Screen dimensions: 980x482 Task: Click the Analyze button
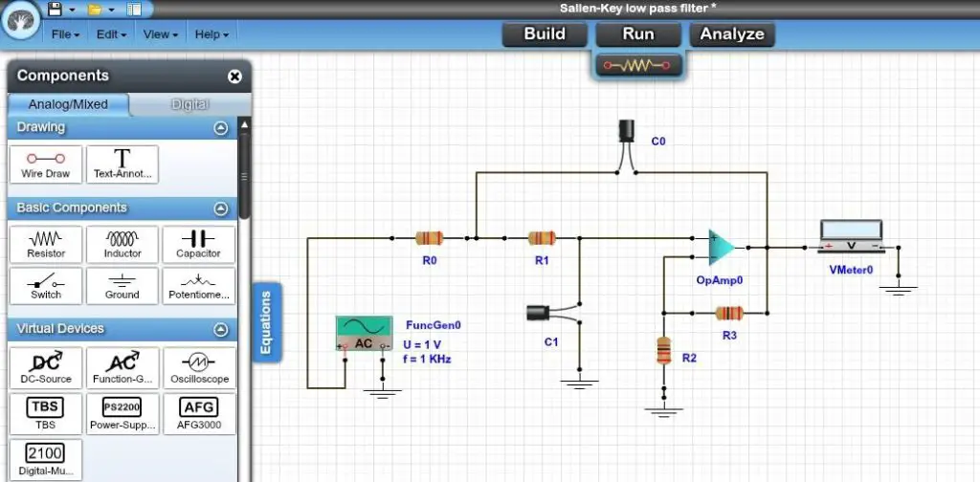pos(732,34)
